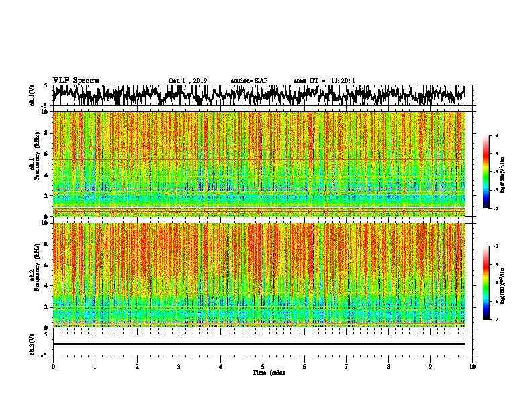Click the ch.1 color bar log(PSD) unit label
Screen dimensions: 532x411
pos(503,175)
